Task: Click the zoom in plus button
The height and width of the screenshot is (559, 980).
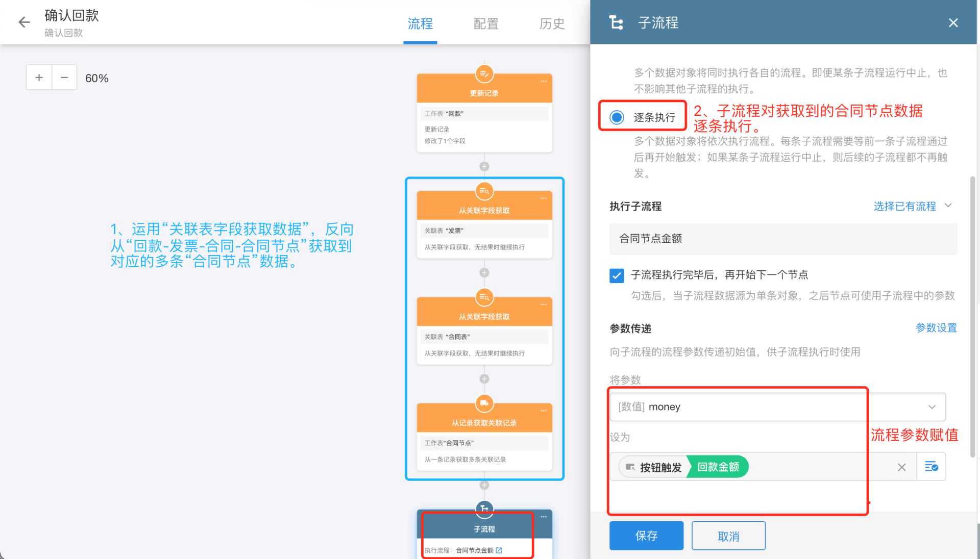Action: tap(39, 78)
